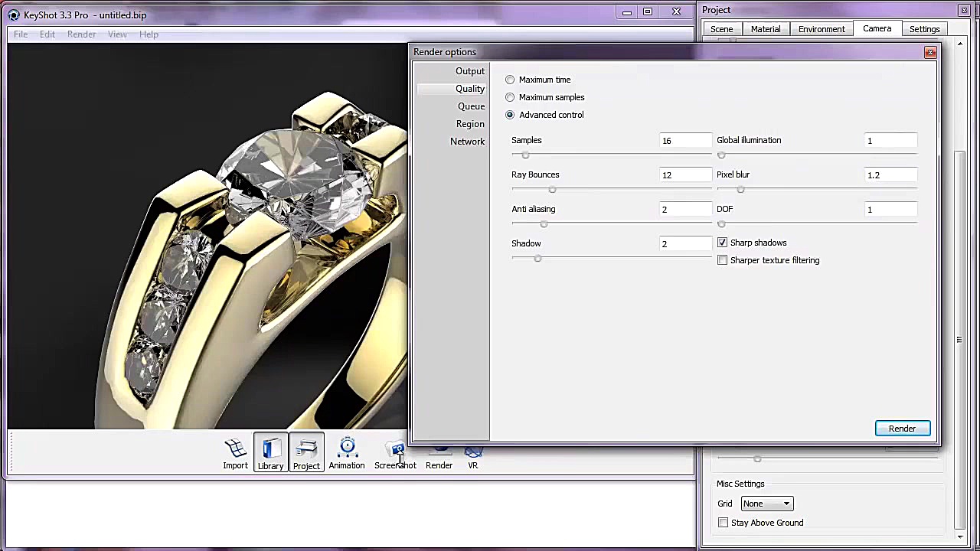Toggle the Project panel icon
980x551 pixels.
306,453
